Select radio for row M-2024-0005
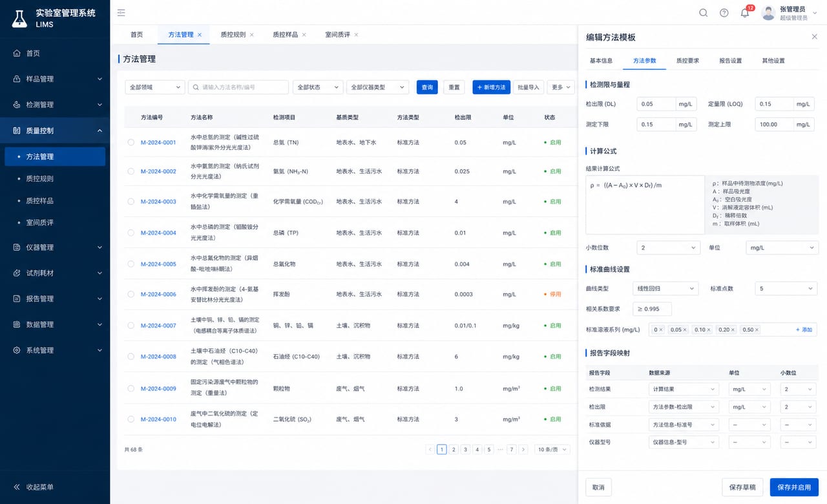This screenshot has height=504, width=827. [x=131, y=264]
